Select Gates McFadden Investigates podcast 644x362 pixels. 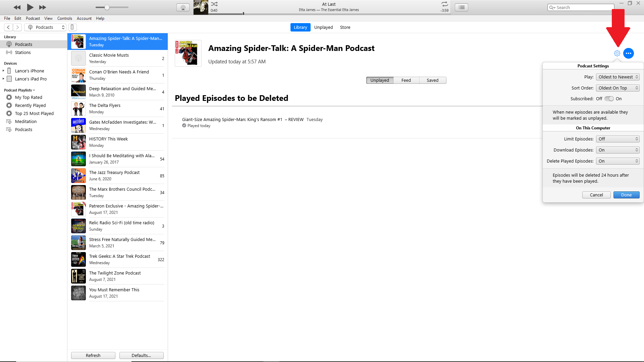pos(117,125)
